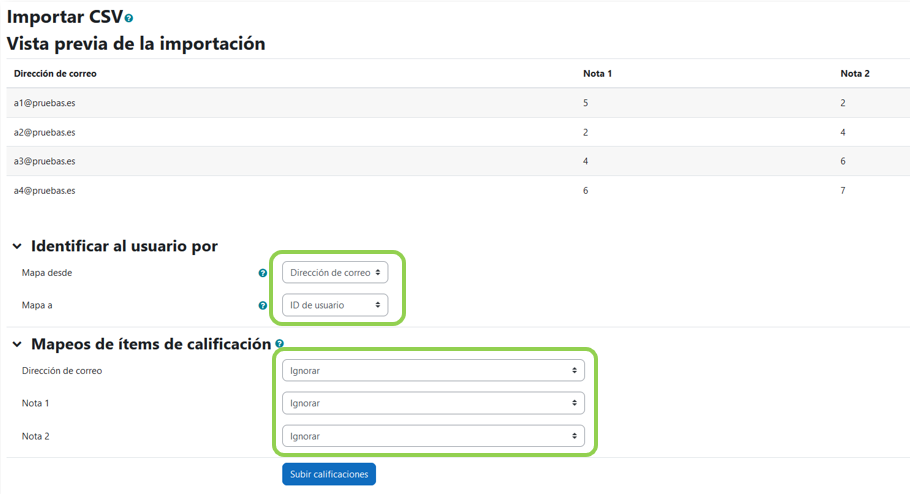The image size is (910, 494).
Task: Show help for Mapeos de ítems de calificación
Action: pos(281,345)
